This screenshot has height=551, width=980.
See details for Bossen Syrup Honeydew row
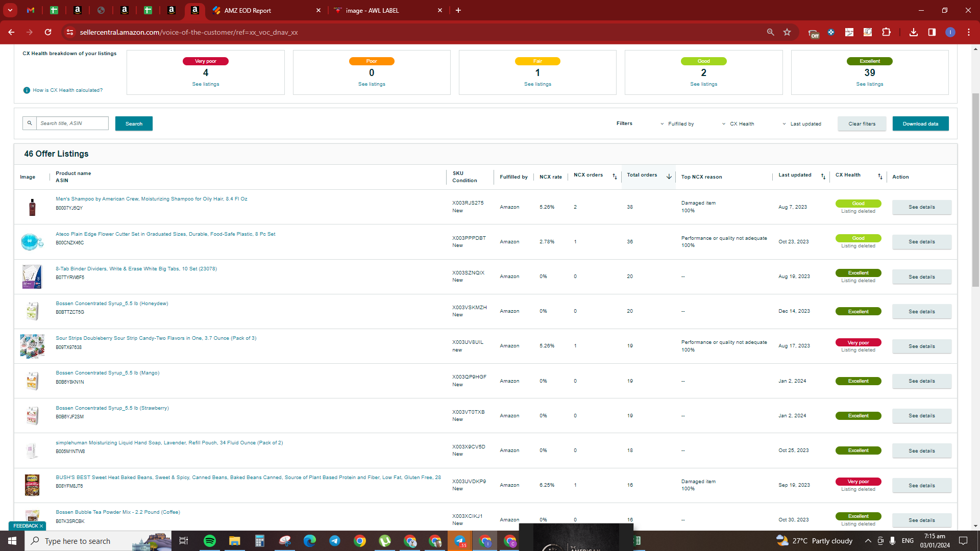922,312
